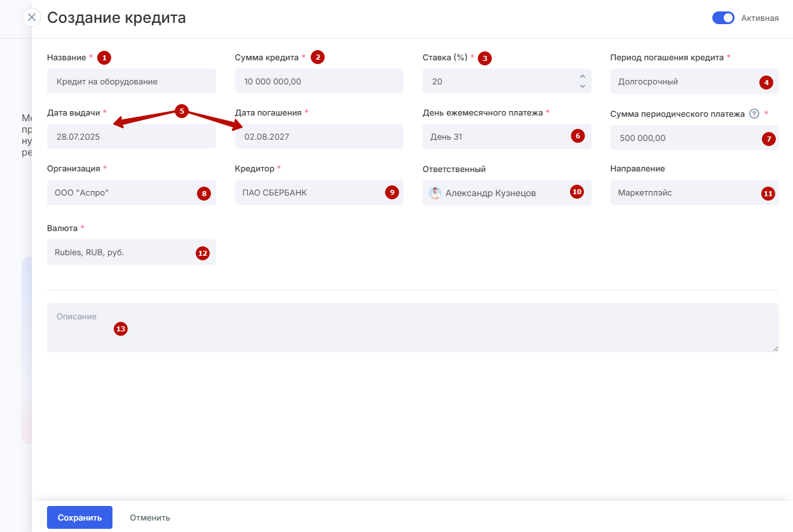Click the help icon near Сумма периодического платежа
Viewport: 793px width, 532px height.
pyautogui.click(x=754, y=114)
